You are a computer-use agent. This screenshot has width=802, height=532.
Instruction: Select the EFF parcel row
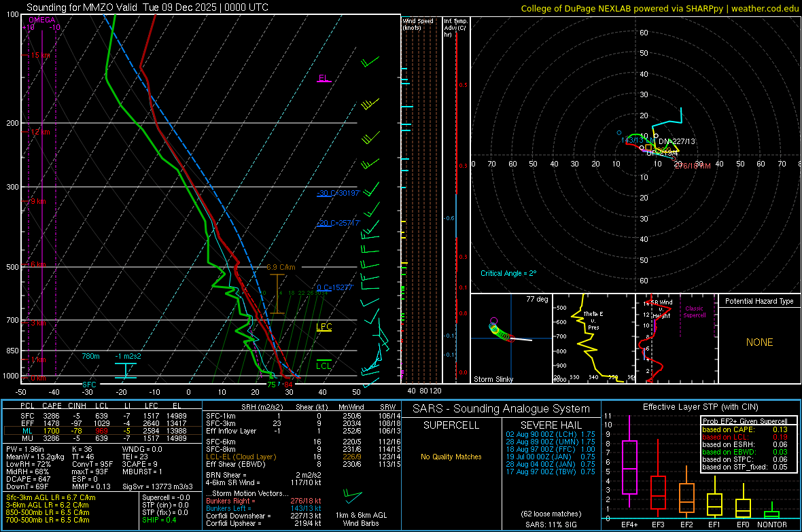[x=102, y=423]
